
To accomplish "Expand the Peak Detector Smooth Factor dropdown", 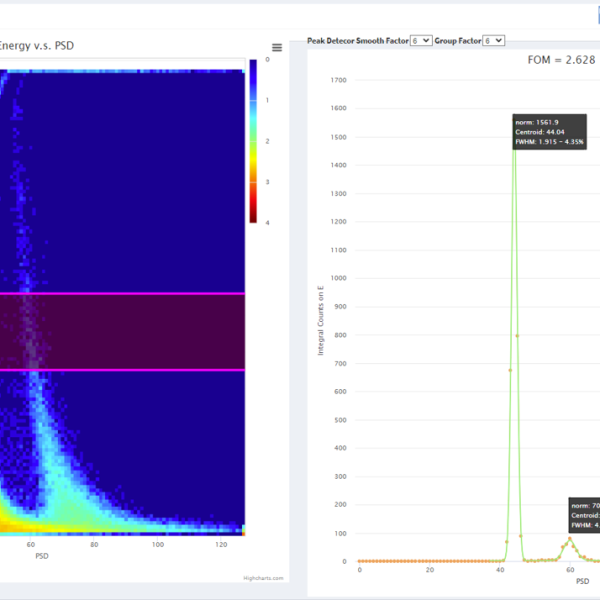I will click(421, 40).
